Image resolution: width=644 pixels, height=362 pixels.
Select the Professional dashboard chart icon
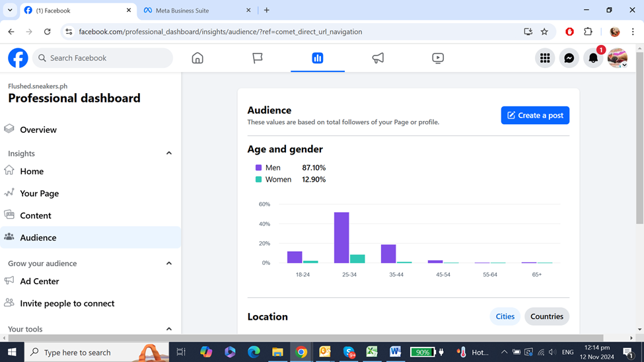(318, 58)
